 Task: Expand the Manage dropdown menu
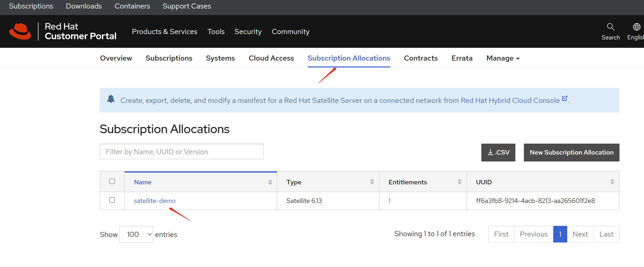503,58
